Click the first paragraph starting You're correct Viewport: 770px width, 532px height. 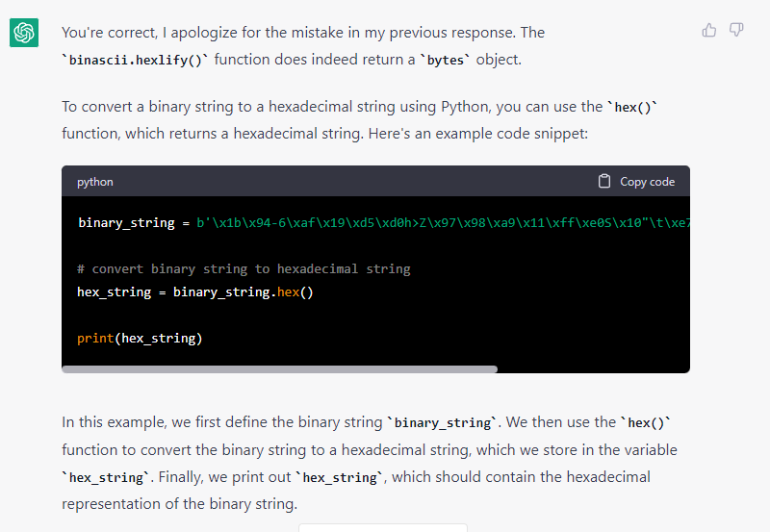click(303, 45)
